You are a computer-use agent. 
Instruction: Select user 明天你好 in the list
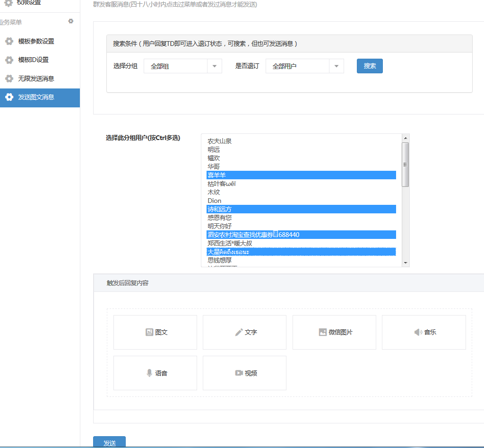coord(301,226)
